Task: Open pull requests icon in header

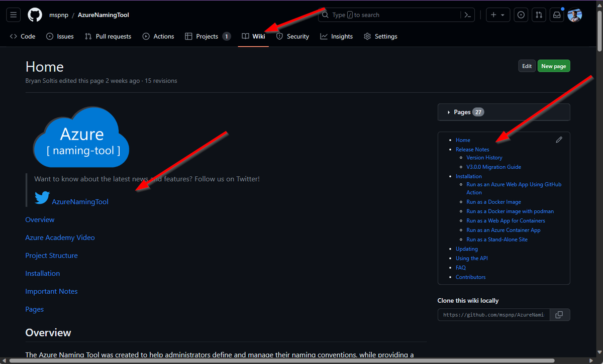Action: pos(539,15)
